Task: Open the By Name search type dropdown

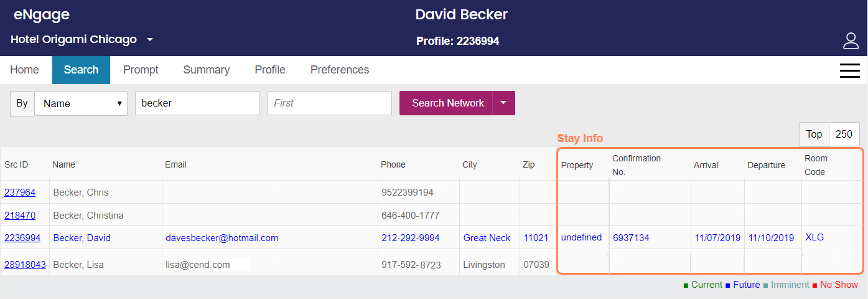Action: tap(81, 103)
